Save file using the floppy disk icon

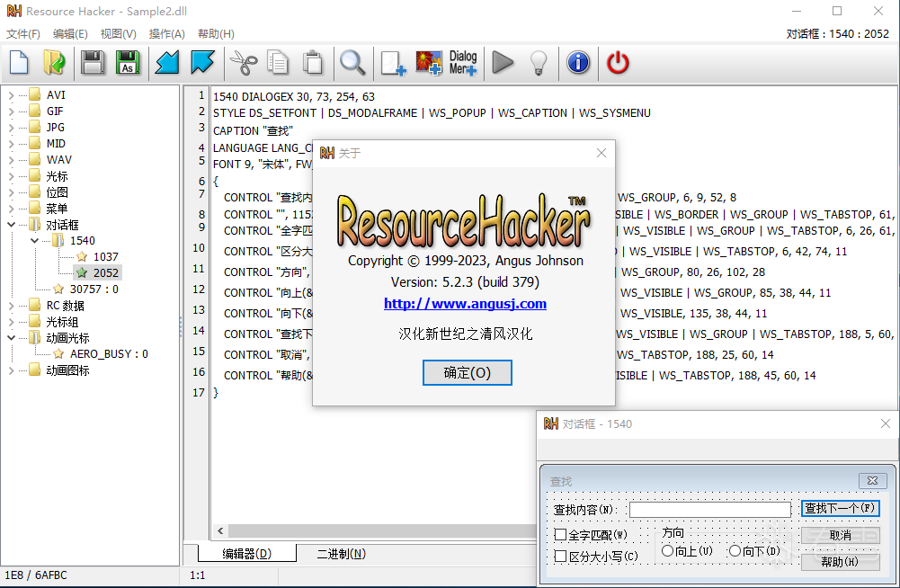(92, 63)
